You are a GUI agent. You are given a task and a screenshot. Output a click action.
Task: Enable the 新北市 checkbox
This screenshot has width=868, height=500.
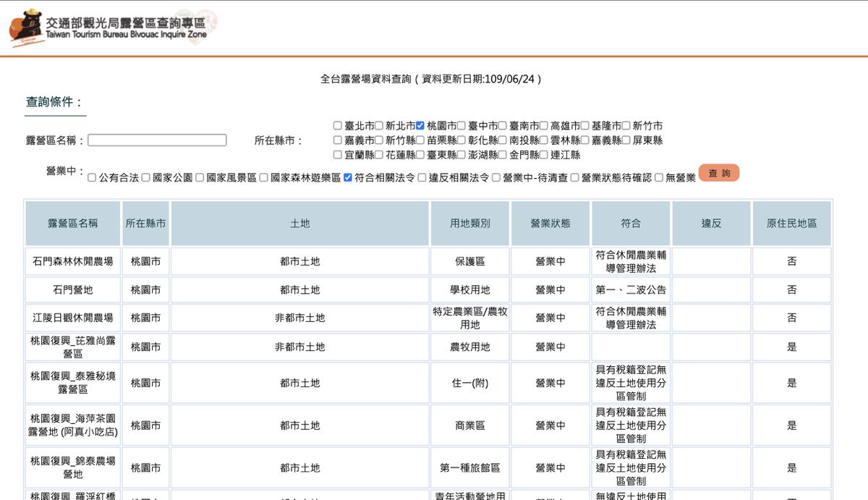379,126
